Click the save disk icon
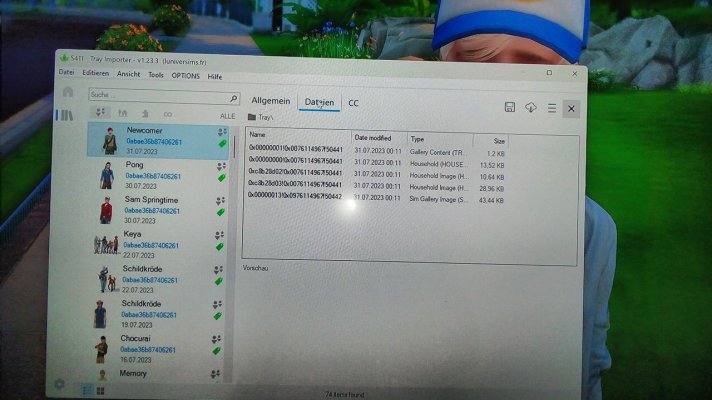Image resolution: width=712 pixels, height=400 pixels. 509,107
